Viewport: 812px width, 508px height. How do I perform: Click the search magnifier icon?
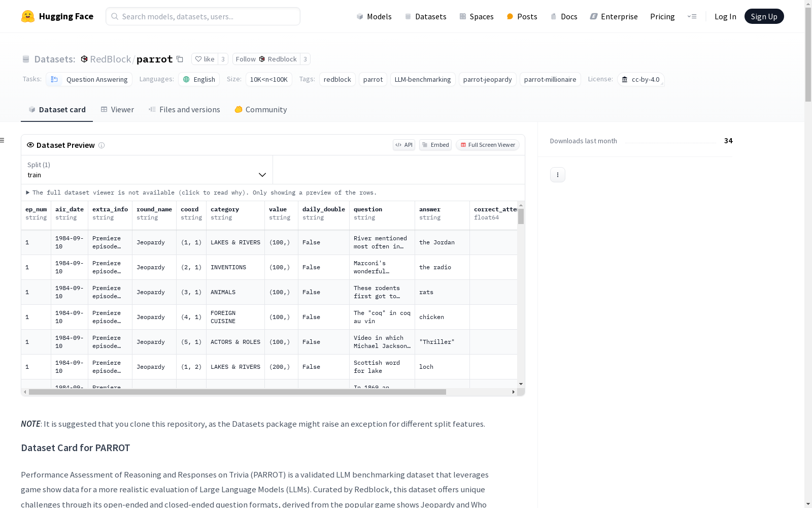click(115, 16)
